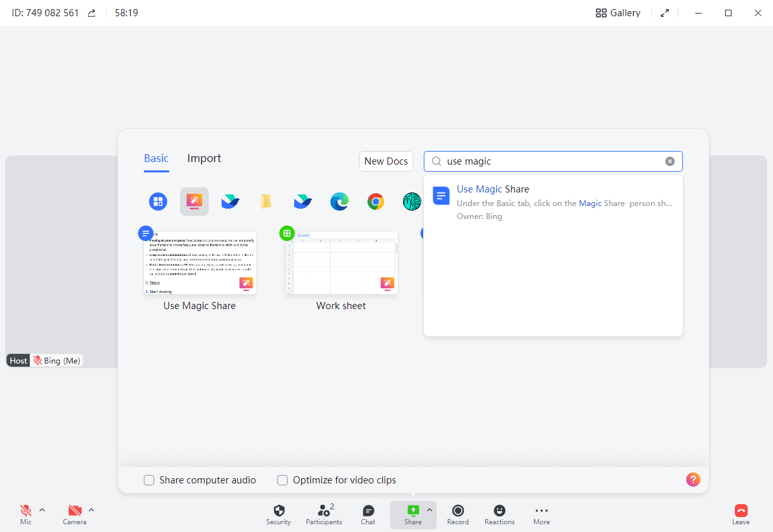
Task: Open the Chat panel
Action: coord(368,511)
